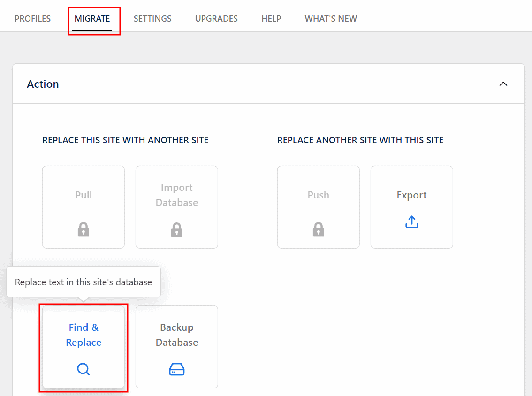Click the Export upload icon
Screen dimensions: 532x396
[411, 221]
